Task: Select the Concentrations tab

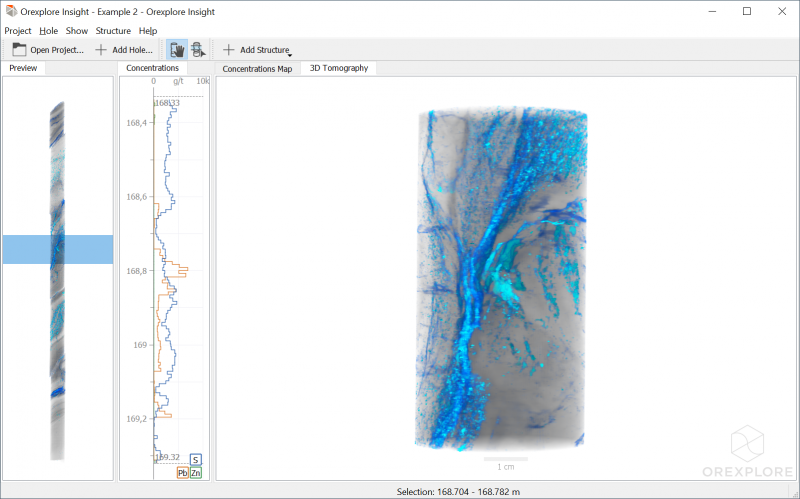Action: tap(153, 68)
